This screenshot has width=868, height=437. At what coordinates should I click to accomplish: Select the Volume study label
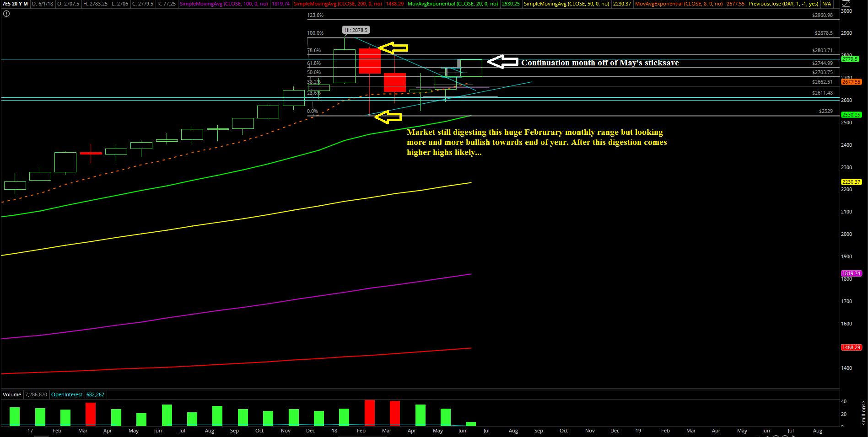pyautogui.click(x=12, y=394)
